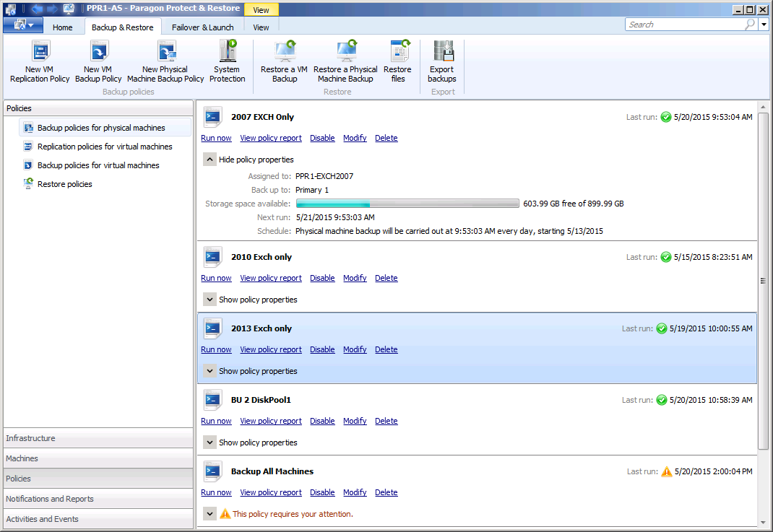
Task: Disable the BU 2 DiskPool1 policy
Action: tap(322, 421)
